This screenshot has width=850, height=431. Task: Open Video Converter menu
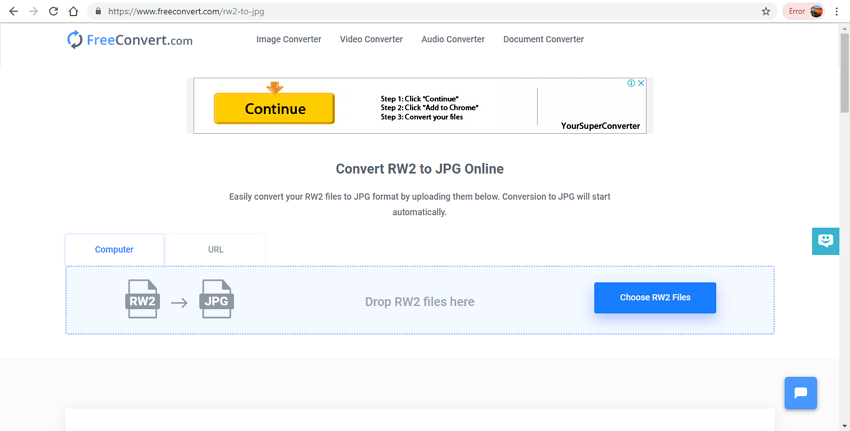371,40
